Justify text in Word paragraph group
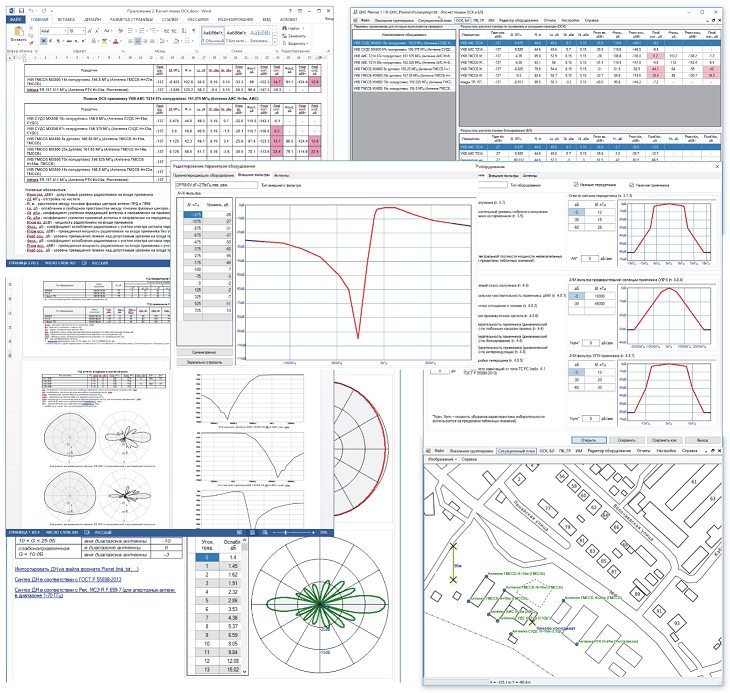730x693 pixels. [152, 41]
